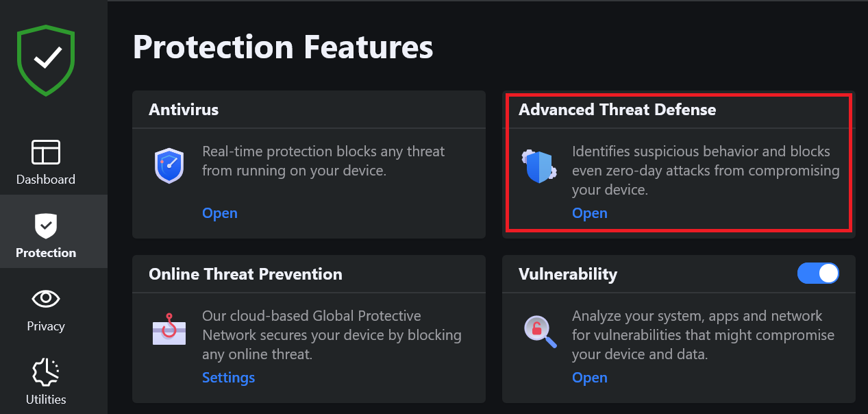Open Online Threat Prevention Settings link
Image resolution: width=868 pixels, height=414 pixels.
(228, 378)
